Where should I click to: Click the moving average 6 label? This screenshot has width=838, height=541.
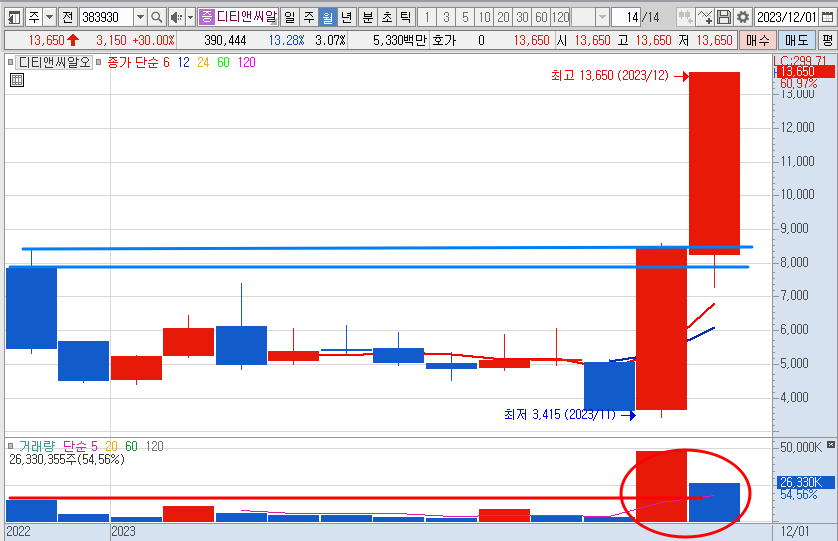[x=166, y=63]
